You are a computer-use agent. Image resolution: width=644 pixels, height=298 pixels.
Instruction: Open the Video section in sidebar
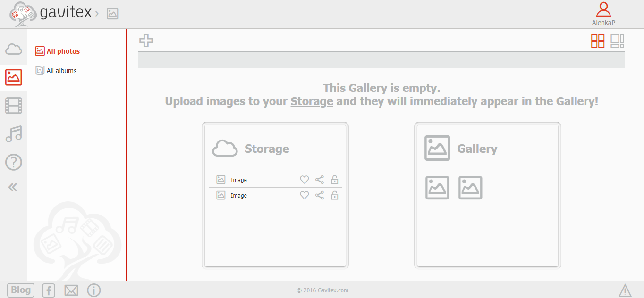(x=14, y=106)
